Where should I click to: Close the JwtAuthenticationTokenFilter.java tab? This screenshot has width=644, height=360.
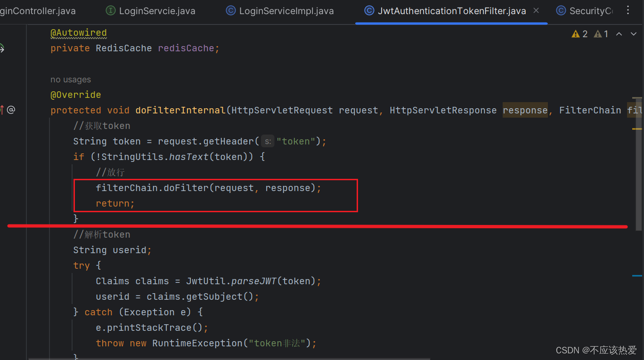pos(536,10)
